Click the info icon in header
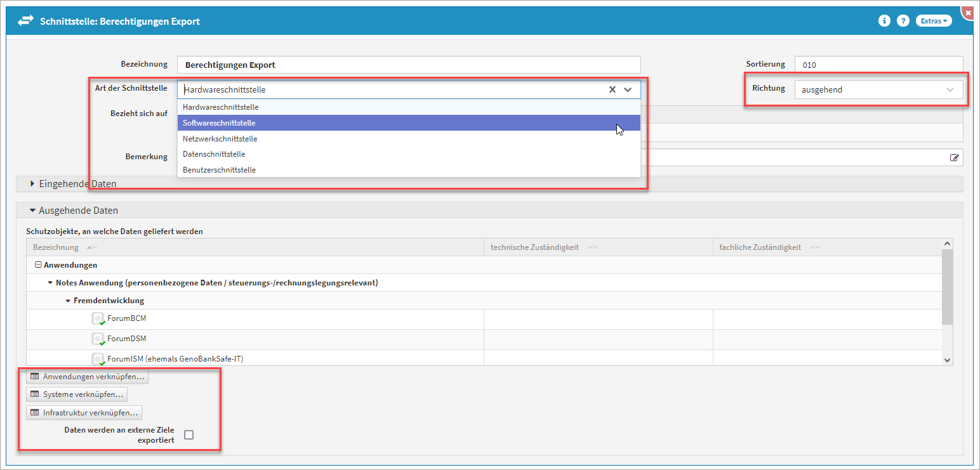980x470 pixels. [x=884, y=21]
